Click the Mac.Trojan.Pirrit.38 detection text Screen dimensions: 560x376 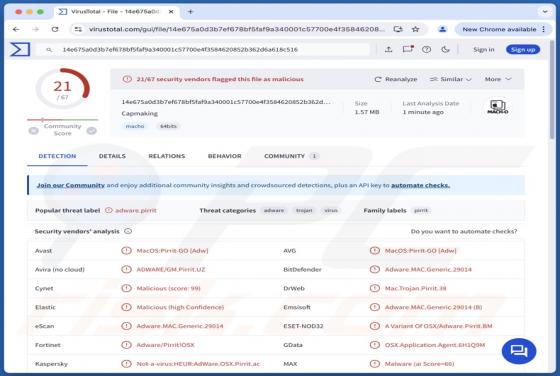[x=415, y=288]
